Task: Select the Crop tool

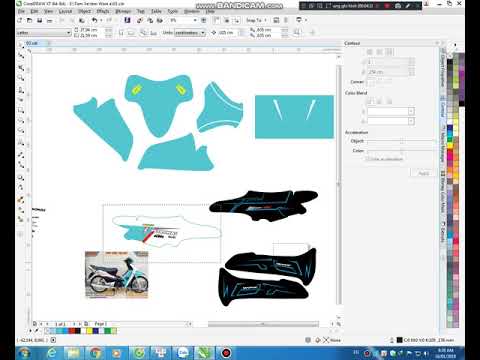Action: (x=21, y=67)
